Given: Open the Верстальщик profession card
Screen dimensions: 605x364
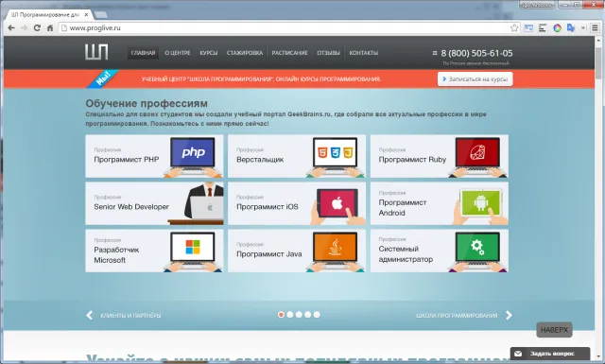Looking at the screenshot, I should (297, 156).
